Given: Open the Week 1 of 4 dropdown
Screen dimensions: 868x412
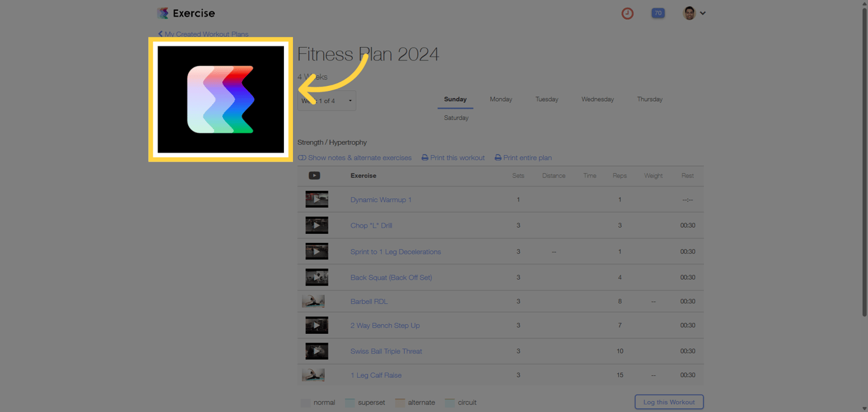Looking at the screenshot, I should 327,100.
